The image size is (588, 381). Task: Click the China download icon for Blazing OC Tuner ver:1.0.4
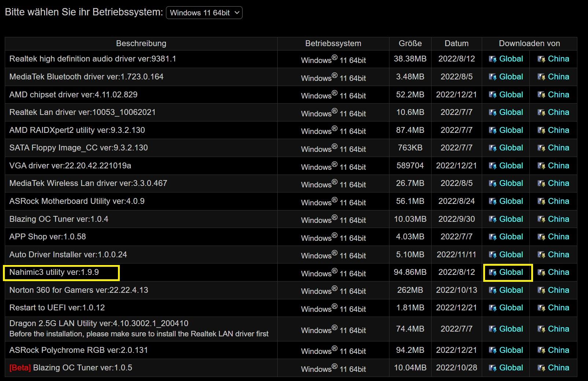click(x=541, y=220)
